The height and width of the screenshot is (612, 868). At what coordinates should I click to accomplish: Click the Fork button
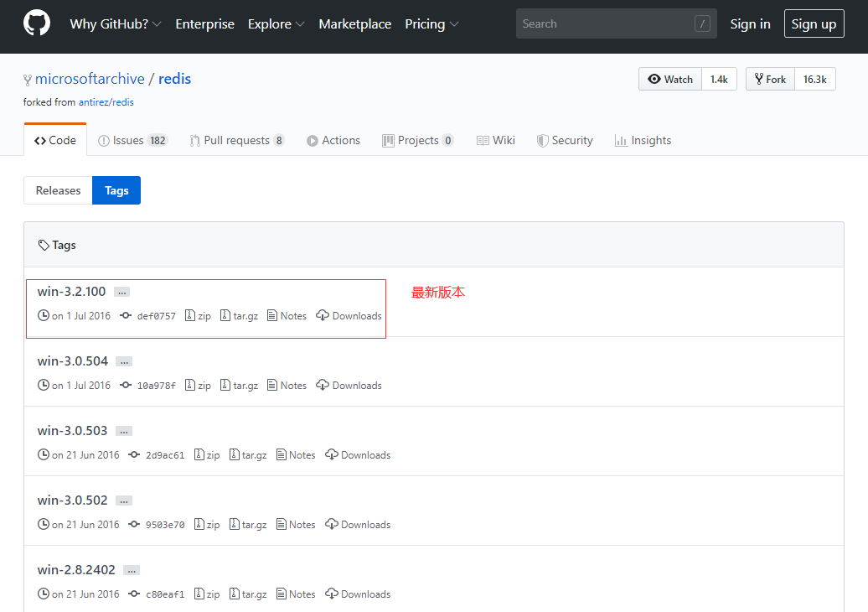pyautogui.click(x=770, y=79)
